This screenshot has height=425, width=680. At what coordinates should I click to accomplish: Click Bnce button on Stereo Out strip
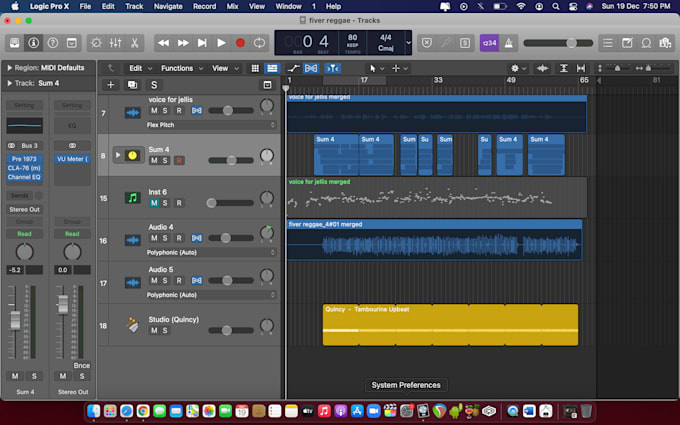[82, 366]
